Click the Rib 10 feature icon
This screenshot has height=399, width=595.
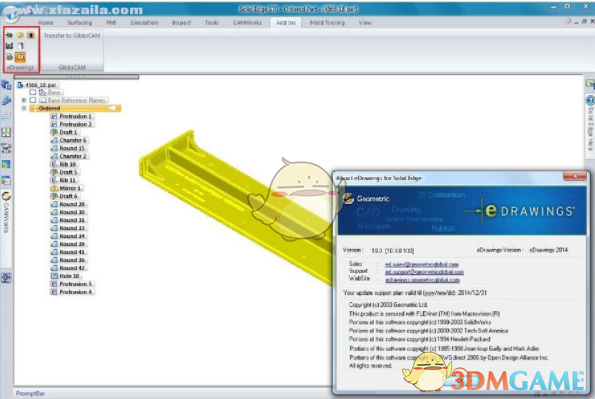point(54,164)
